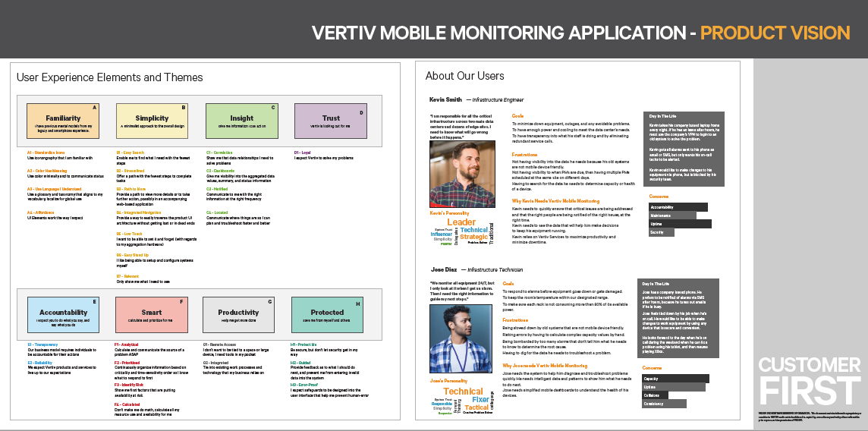Select the 'F1 - Analytical' heading
This screenshot has width=868, height=431.
[127, 344]
